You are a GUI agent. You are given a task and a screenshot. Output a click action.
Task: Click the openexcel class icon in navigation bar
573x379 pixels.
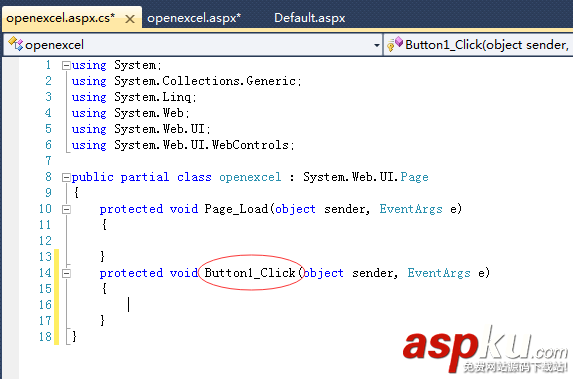click(x=16, y=44)
